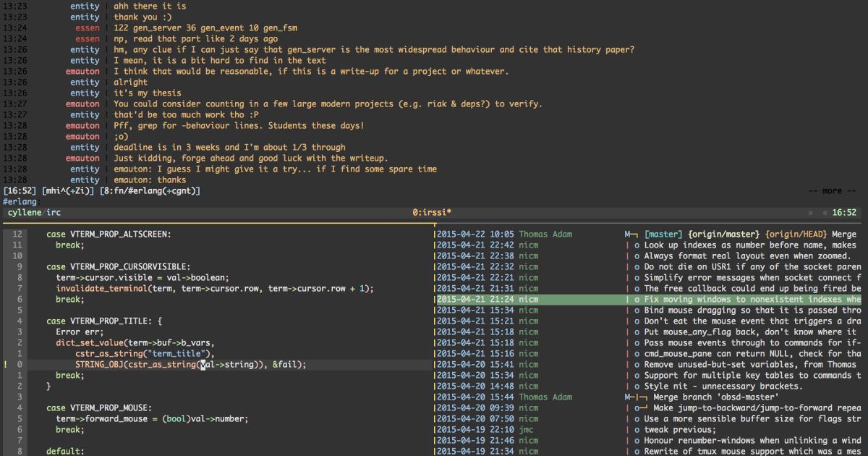Click line 'term->forward_mouse = (bool)val->number;'
Screen dimensions: 868x456
click(x=152, y=419)
